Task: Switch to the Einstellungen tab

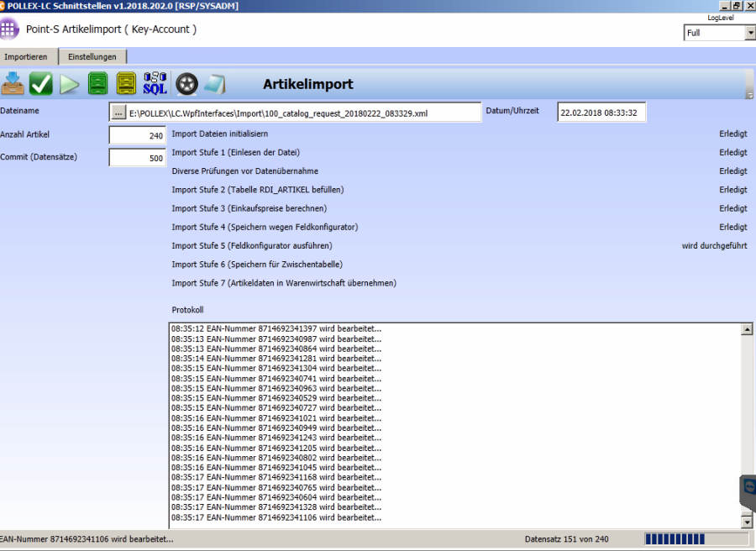Action: click(92, 57)
